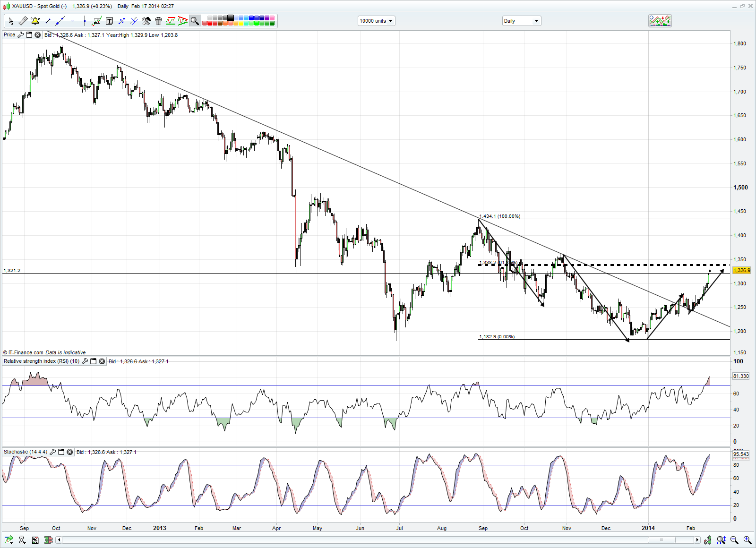Toggle the Price panel window icon
This screenshot has width=756, height=548.
point(29,35)
